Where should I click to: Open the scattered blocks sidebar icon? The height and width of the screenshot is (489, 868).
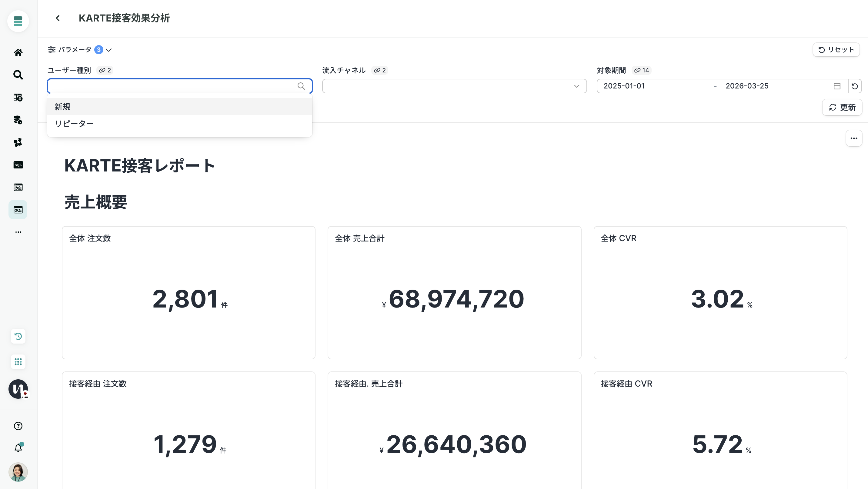click(18, 142)
